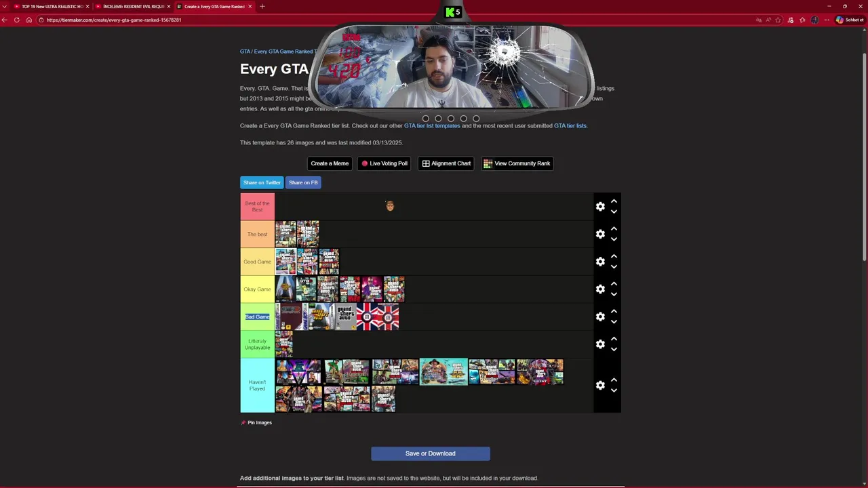Share on Twitter button
868x488 pixels.
tap(262, 182)
